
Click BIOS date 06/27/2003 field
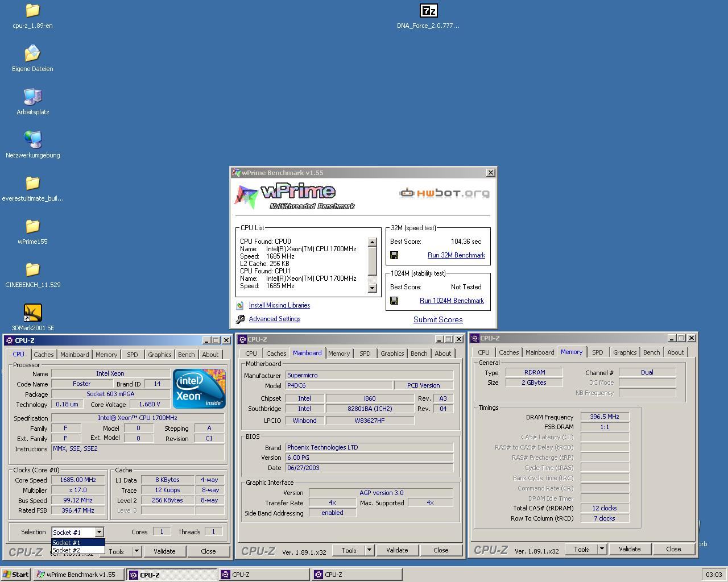tap(370, 468)
